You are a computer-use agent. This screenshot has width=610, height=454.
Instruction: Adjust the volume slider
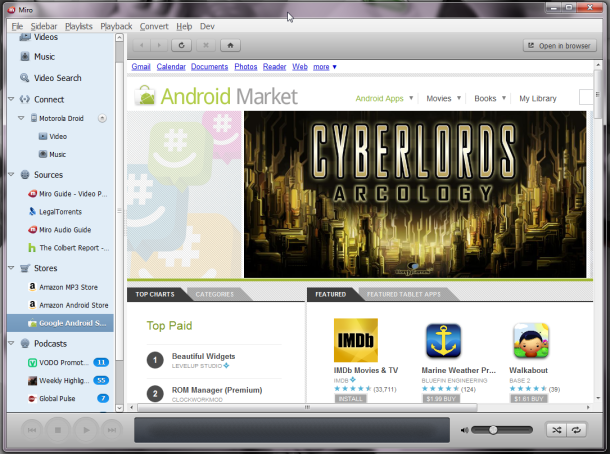coord(492,429)
